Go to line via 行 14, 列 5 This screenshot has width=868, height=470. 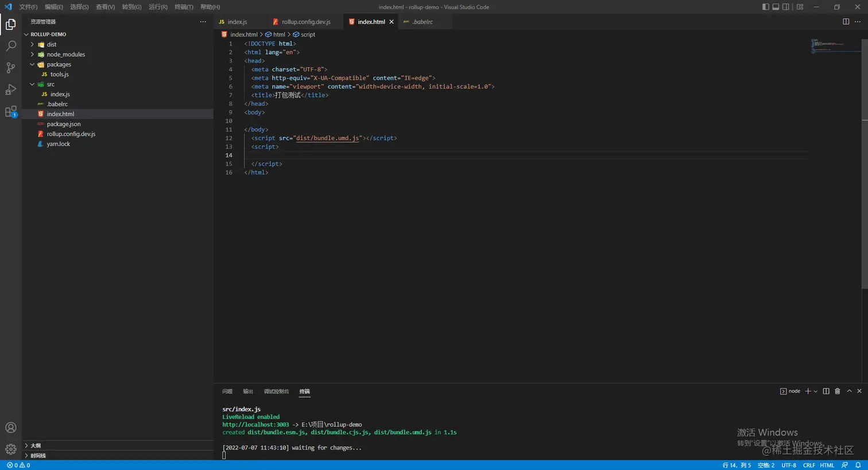pyautogui.click(x=737, y=465)
